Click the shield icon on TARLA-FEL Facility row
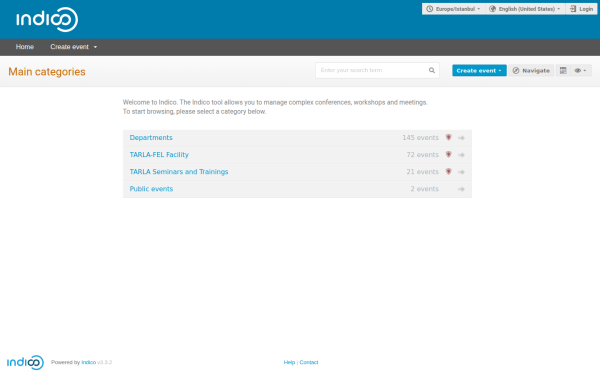Viewport: 600px width, 375px height. (448, 155)
